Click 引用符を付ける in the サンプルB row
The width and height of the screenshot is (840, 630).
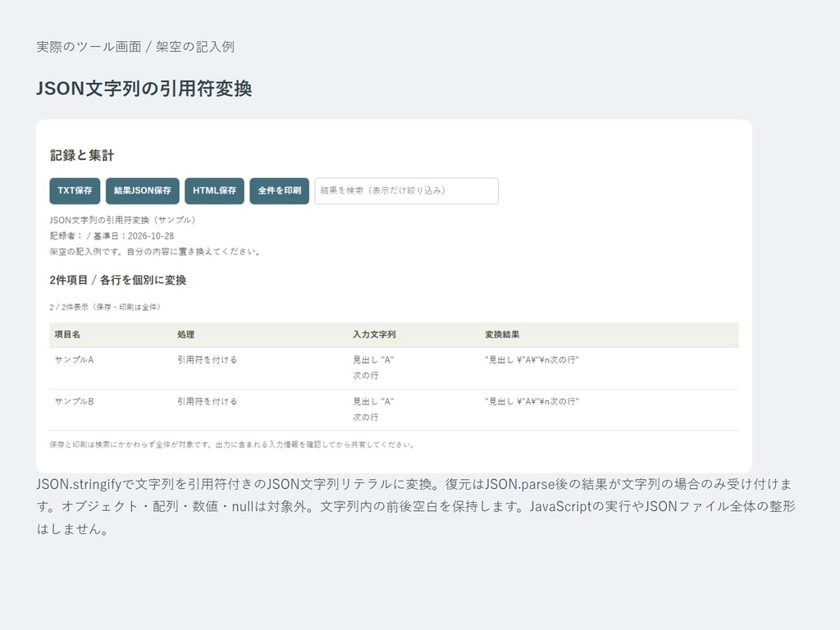pos(208,402)
